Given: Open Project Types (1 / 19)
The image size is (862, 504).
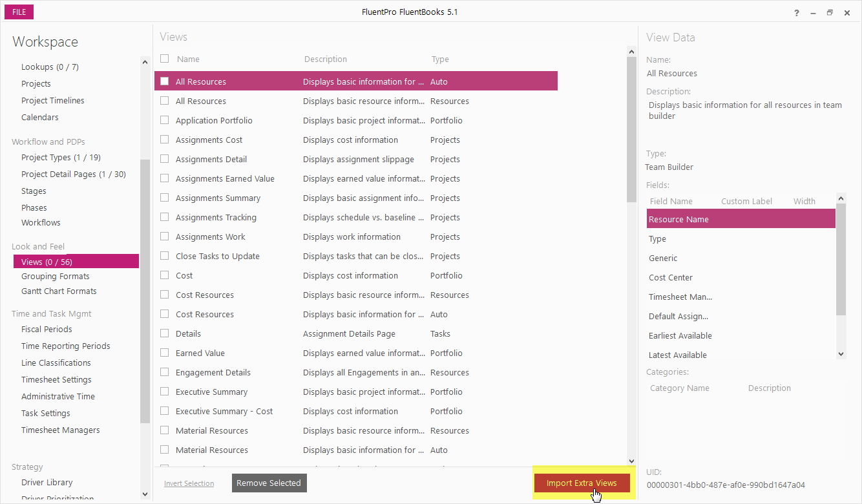Looking at the screenshot, I should tap(61, 158).
